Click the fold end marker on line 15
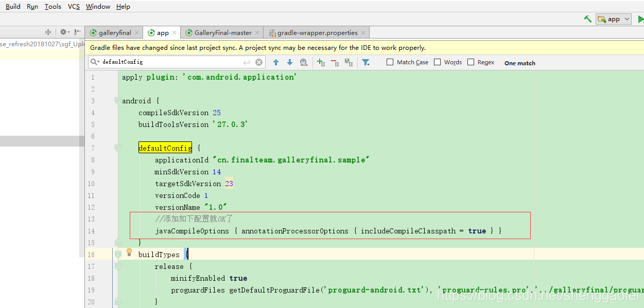This screenshot has width=644, height=308. click(x=117, y=243)
